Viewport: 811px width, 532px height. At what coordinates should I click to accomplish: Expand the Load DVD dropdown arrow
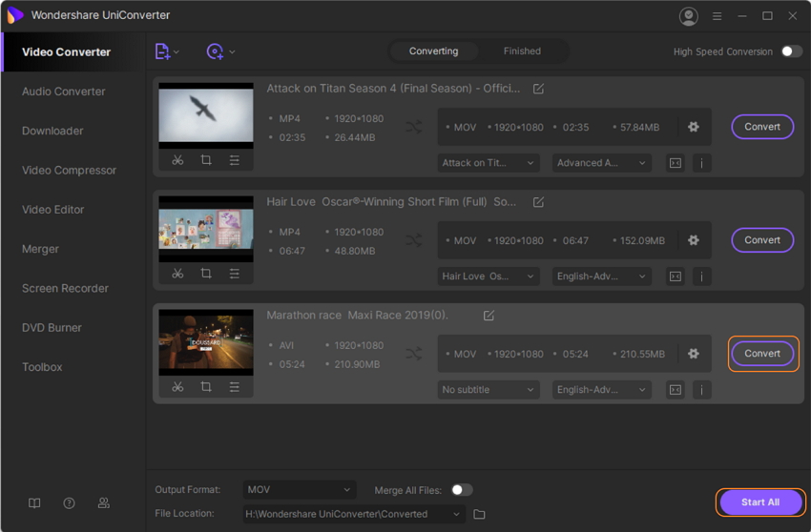pyautogui.click(x=232, y=51)
